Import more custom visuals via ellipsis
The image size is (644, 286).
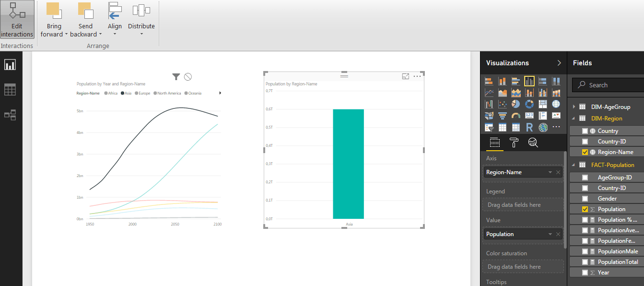pyautogui.click(x=556, y=128)
